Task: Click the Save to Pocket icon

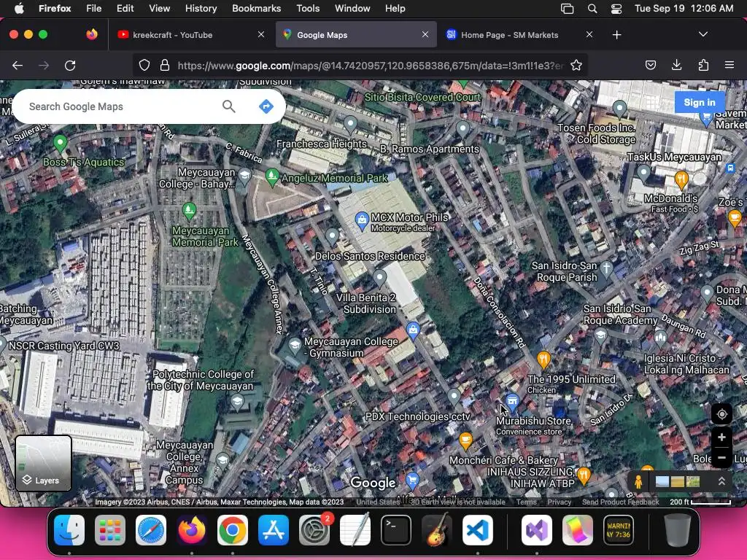Action: click(x=650, y=65)
